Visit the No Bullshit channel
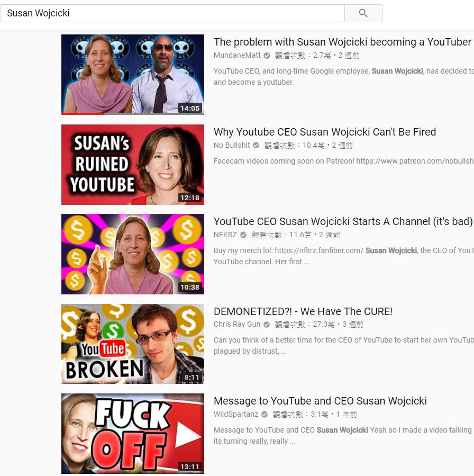Image resolution: width=474 pixels, height=476 pixels. pyautogui.click(x=232, y=146)
